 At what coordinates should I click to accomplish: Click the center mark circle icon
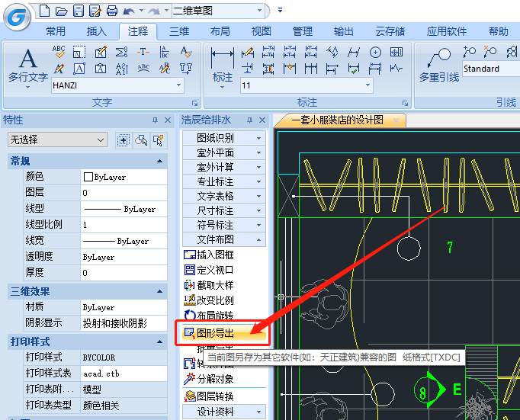click(x=375, y=52)
